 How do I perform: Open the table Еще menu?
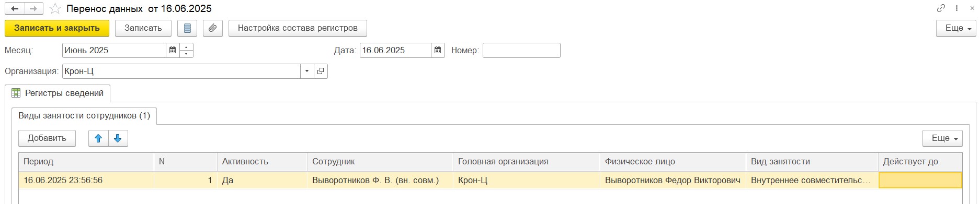point(942,138)
